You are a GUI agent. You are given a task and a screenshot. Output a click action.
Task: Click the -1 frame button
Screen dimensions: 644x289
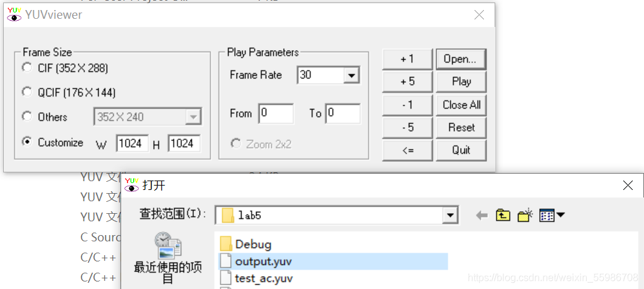click(x=407, y=105)
